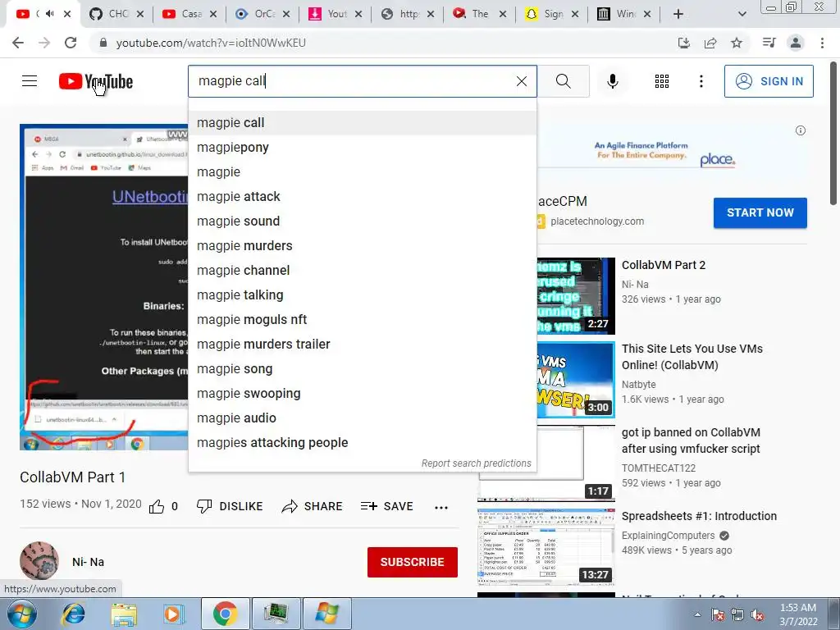Mute the audio on the first tab
This screenshot has height=630, width=840.
coord(50,14)
